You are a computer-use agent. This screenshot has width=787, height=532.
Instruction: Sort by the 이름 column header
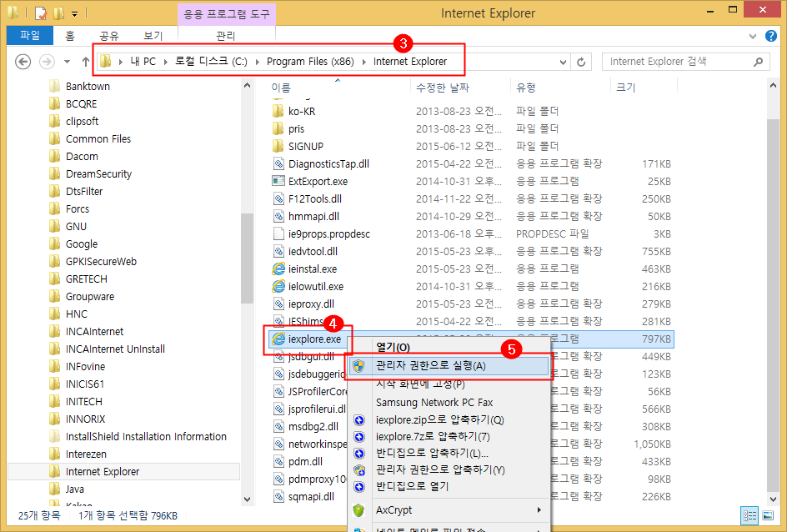coord(281,88)
